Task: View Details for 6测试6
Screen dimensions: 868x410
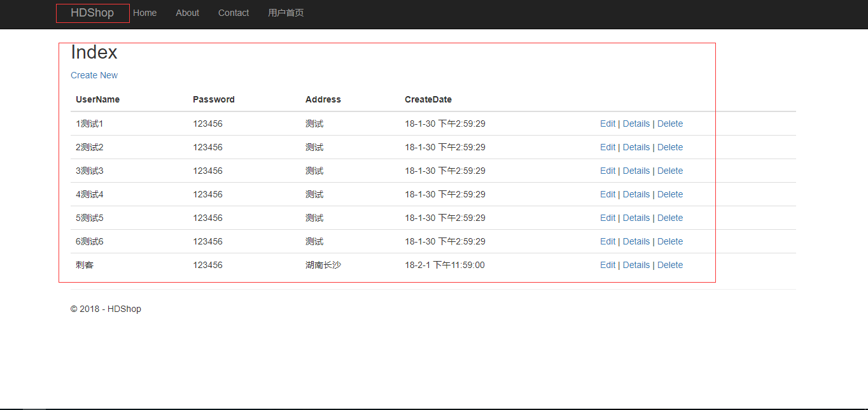Action: click(x=636, y=241)
